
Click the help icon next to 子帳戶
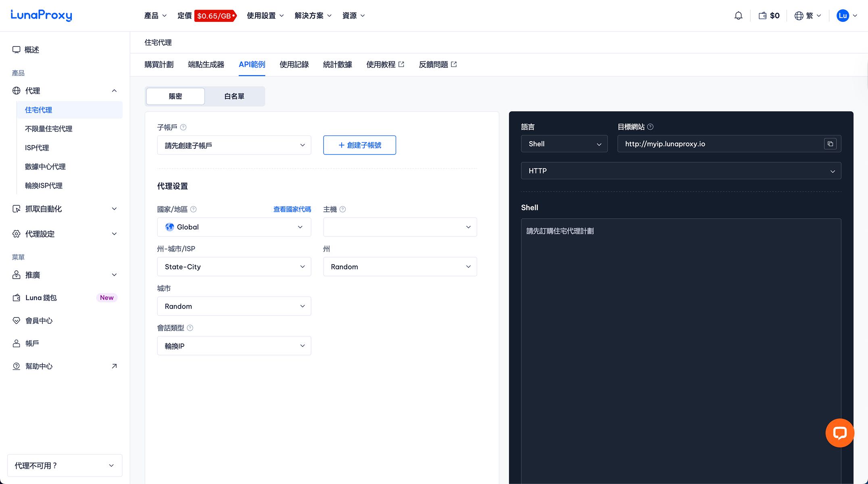[183, 127]
